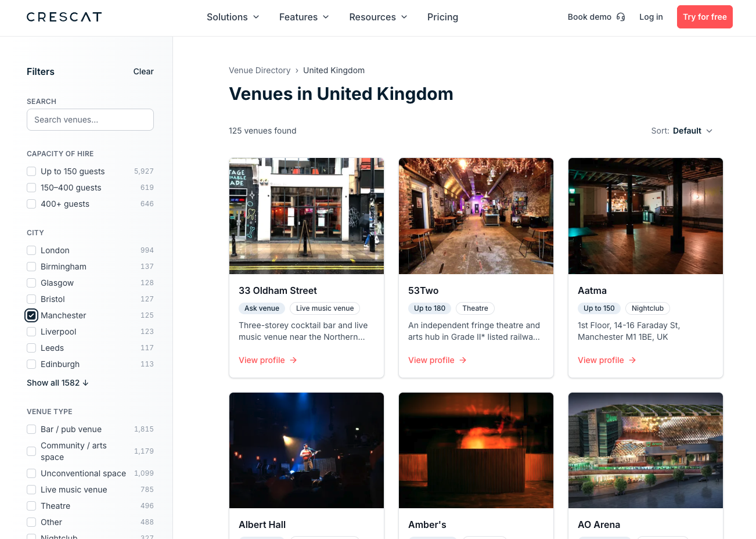Click the Amber's venue title
The image size is (756, 539).
click(427, 524)
